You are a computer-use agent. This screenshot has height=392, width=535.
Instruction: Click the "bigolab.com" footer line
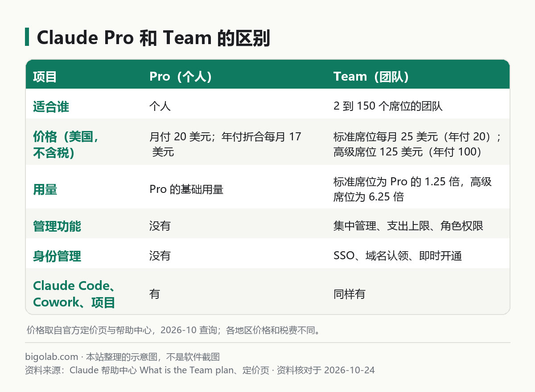click(123, 357)
